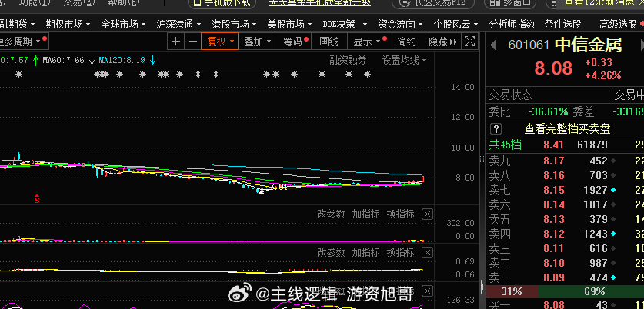Click 改参数 on the volume panel

coord(331,214)
